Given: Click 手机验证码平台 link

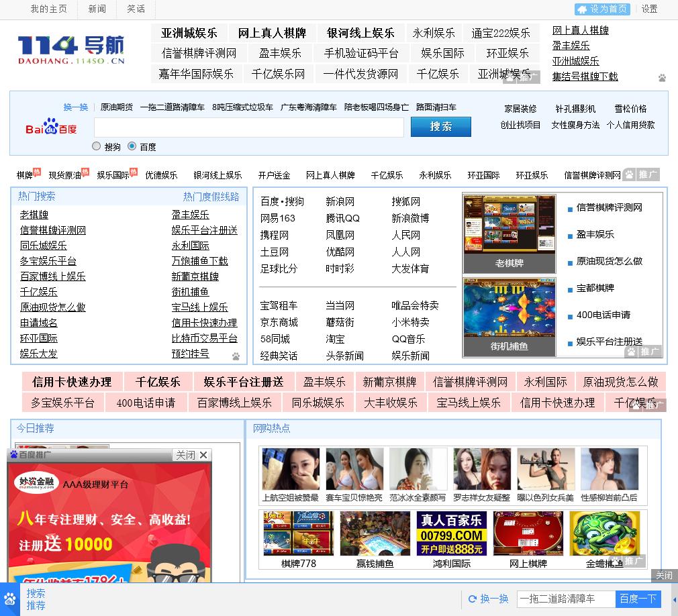Looking at the screenshot, I should [x=361, y=53].
